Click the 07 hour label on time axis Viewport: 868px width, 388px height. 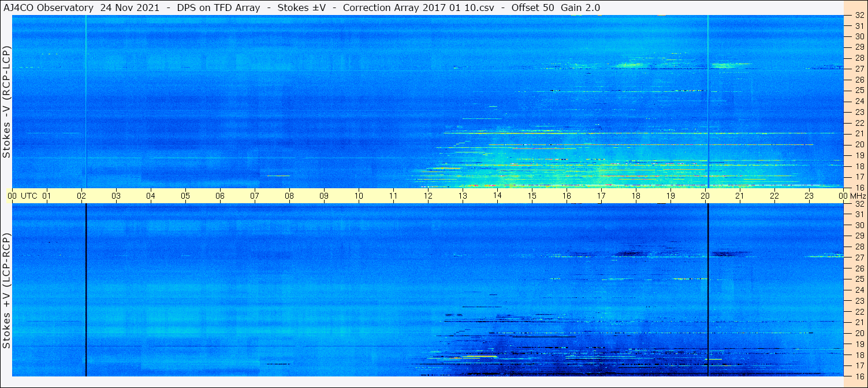point(255,196)
